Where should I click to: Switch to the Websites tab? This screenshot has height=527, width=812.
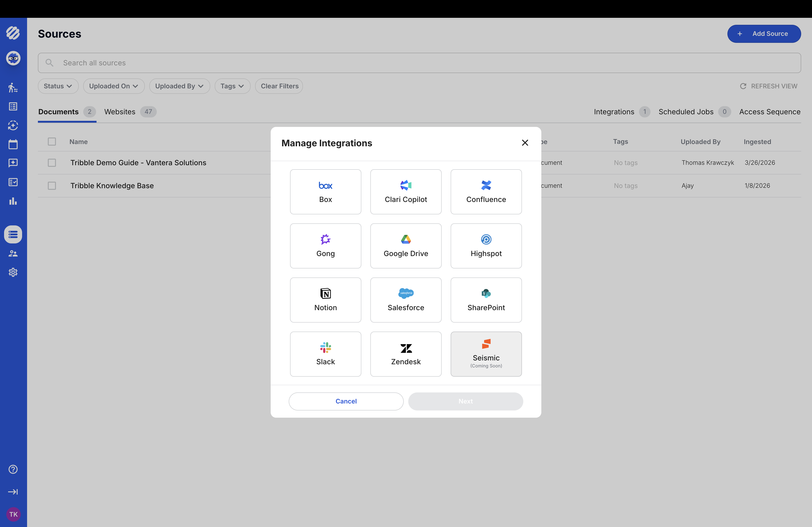pyautogui.click(x=130, y=112)
